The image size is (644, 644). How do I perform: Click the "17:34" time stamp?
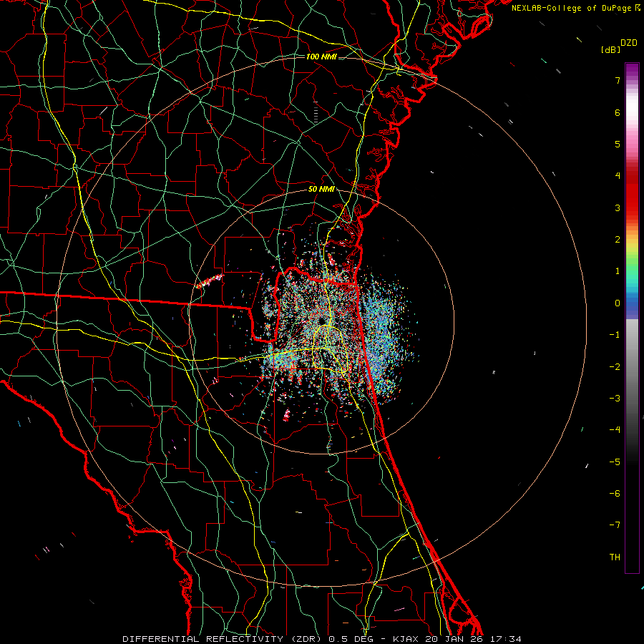coord(505,639)
